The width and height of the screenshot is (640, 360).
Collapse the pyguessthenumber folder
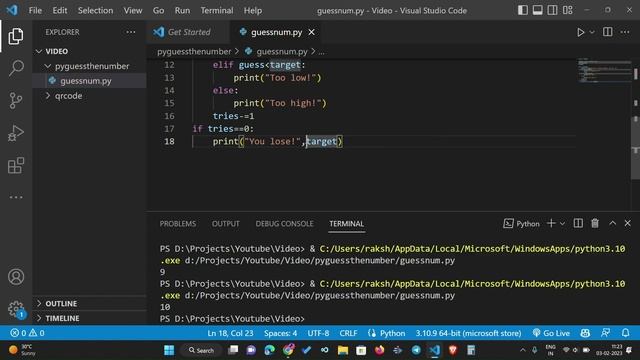[89, 66]
